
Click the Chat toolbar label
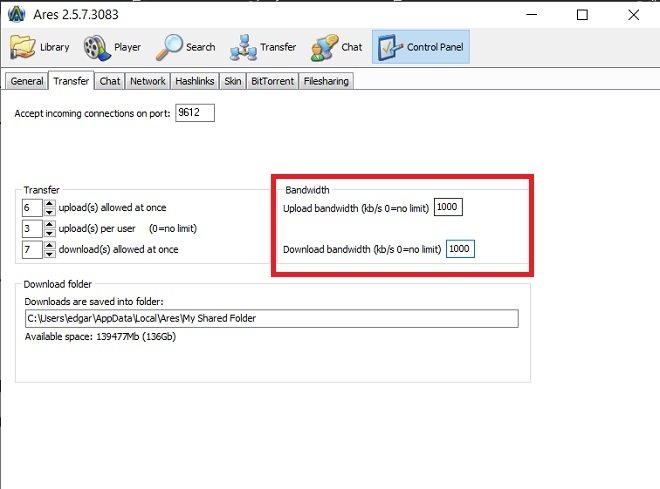[352, 47]
